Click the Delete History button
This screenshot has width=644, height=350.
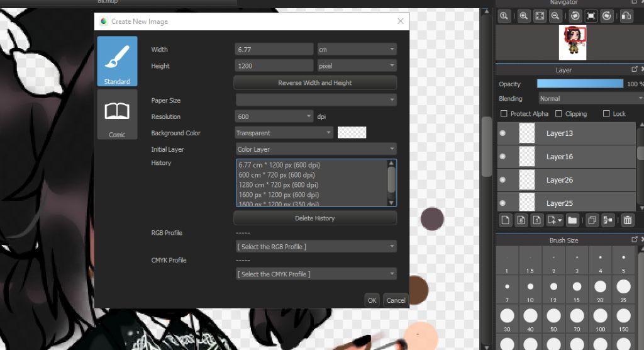315,218
